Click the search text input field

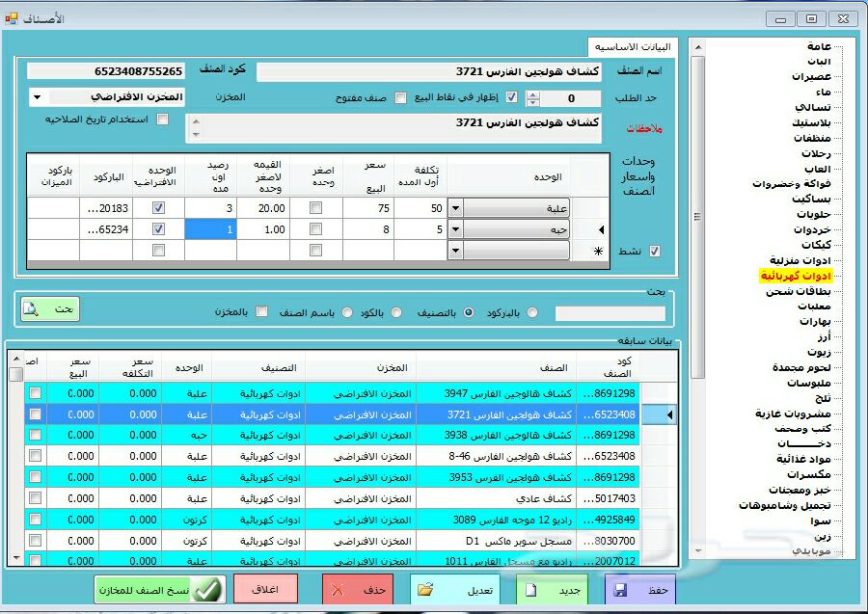coord(610,313)
